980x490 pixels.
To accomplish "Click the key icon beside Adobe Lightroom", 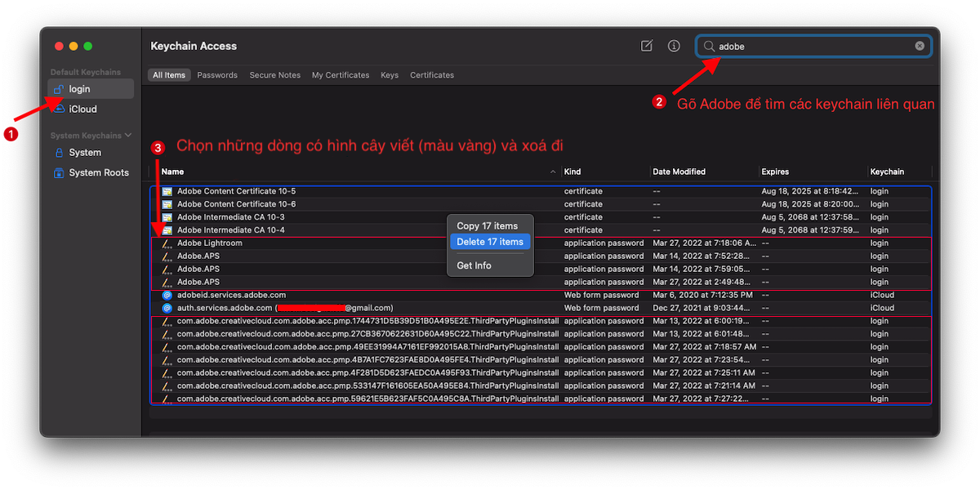I will click(x=167, y=243).
